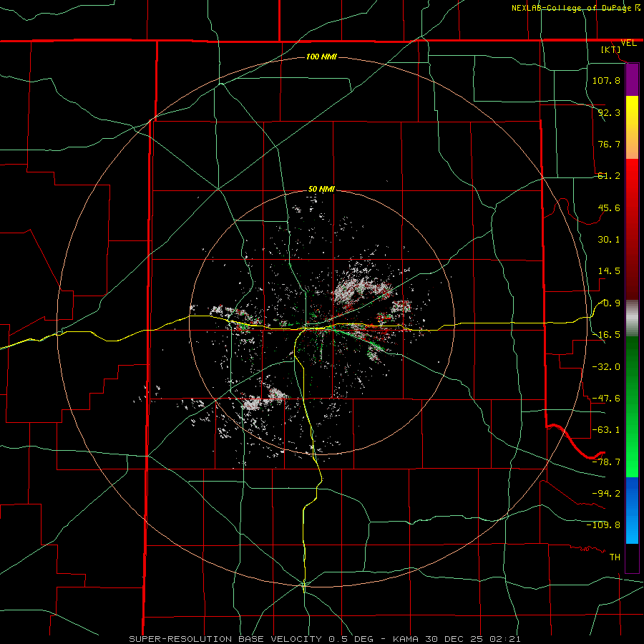Image resolution: width=644 pixels, height=644 pixels.
Task: Click the gray near-zero segment of color bar
Action: [x=632, y=318]
